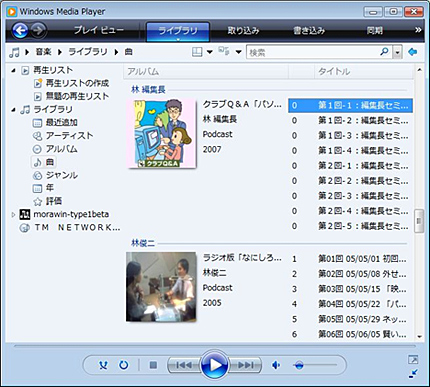Open the アーティスト view
The width and height of the screenshot is (430, 387).
(69, 136)
